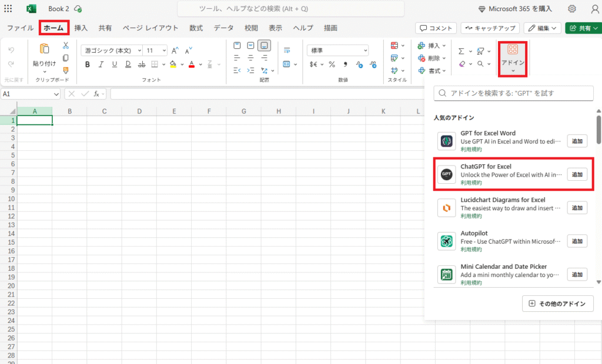602x364 pixels.
Task: Select the Format Painter brush icon
Action: click(x=66, y=70)
